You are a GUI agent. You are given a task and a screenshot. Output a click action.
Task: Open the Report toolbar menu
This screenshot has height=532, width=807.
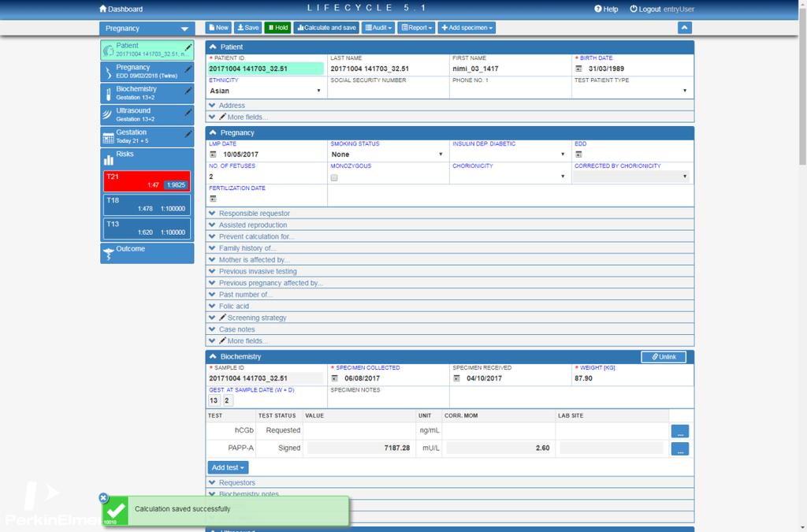416,28
